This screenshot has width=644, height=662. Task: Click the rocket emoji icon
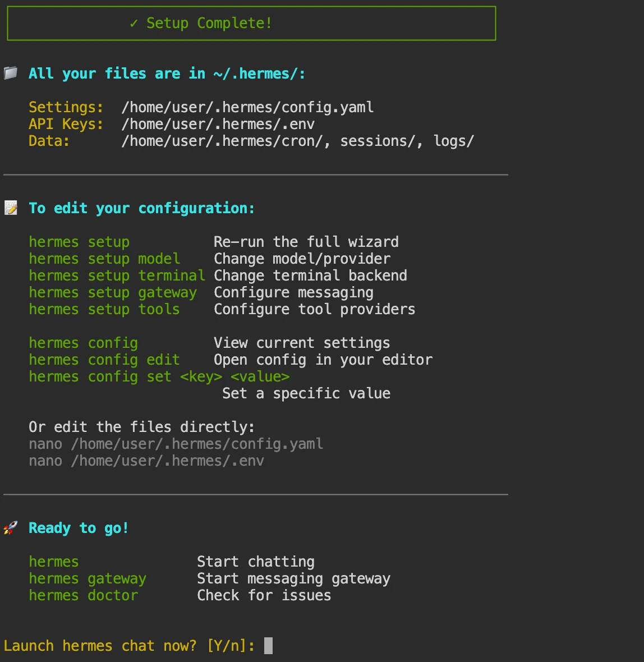point(11,528)
